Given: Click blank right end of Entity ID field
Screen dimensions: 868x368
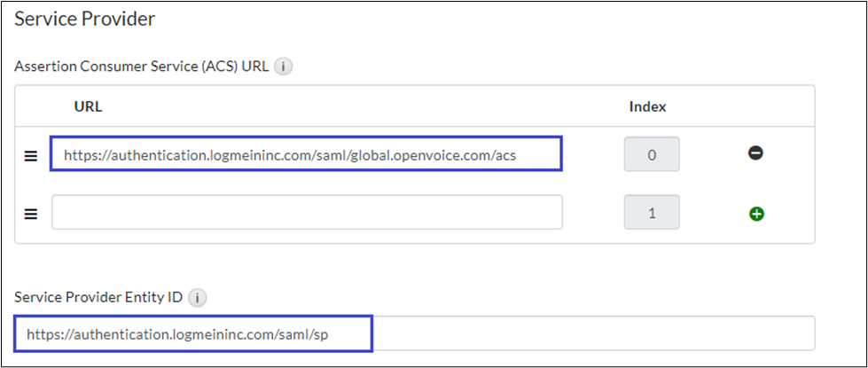Looking at the screenshot, I should 709,333.
